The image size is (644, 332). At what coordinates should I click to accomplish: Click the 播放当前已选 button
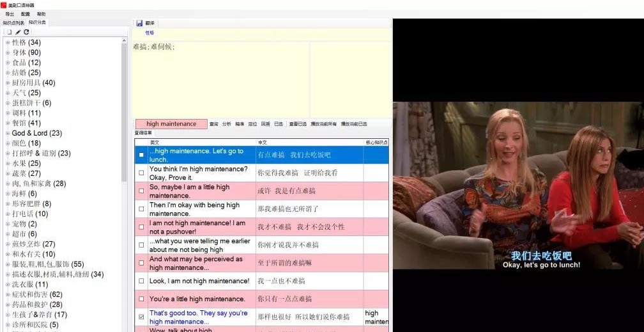(354, 124)
